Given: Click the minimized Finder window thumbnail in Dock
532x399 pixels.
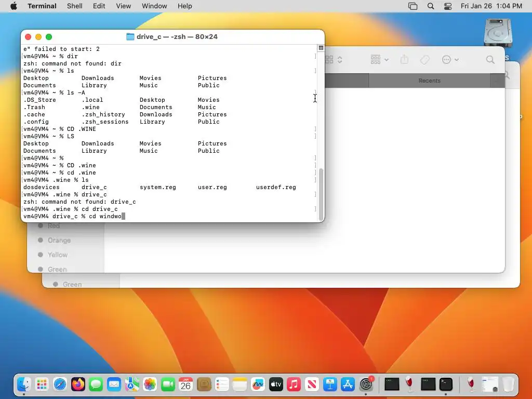Looking at the screenshot, I should click(x=490, y=384).
